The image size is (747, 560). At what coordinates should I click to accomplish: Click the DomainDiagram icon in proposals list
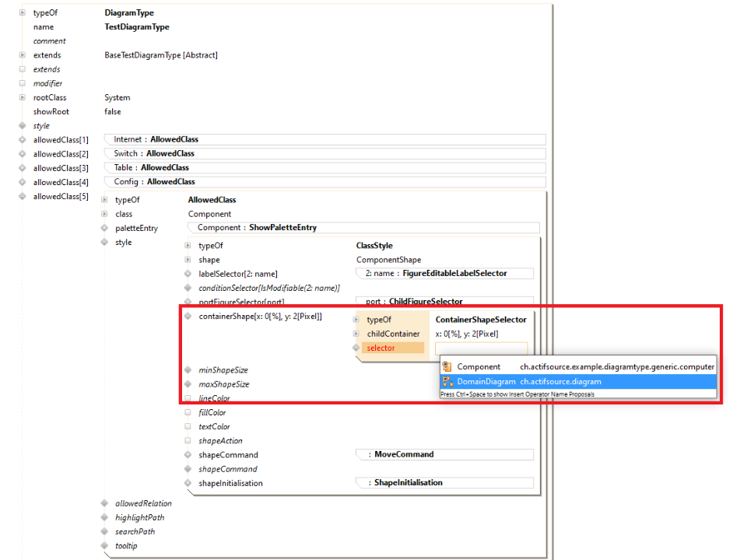point(447,381)
